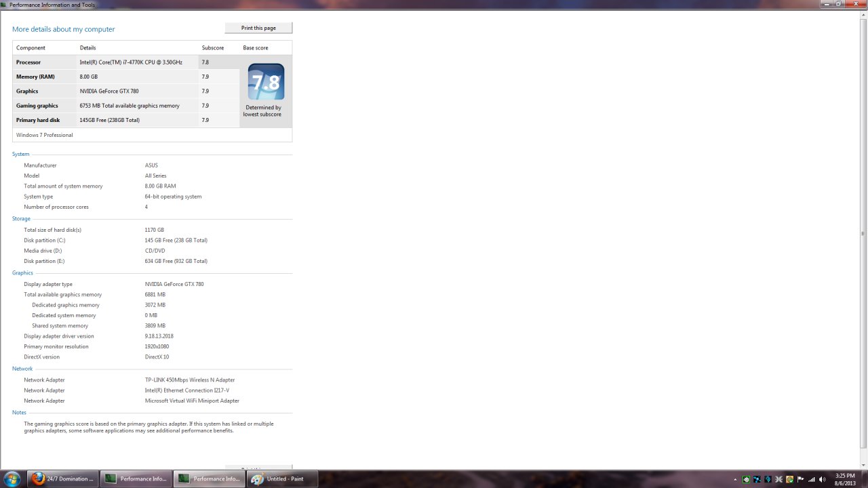Click the 6881 MB graphics memory value

(x=155, y=294)
